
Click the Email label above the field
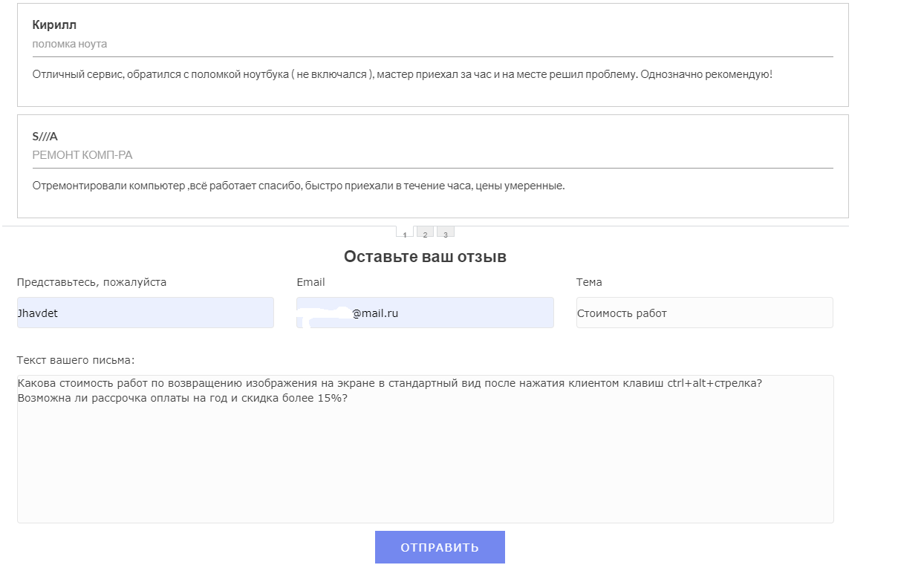click(310, 282)
